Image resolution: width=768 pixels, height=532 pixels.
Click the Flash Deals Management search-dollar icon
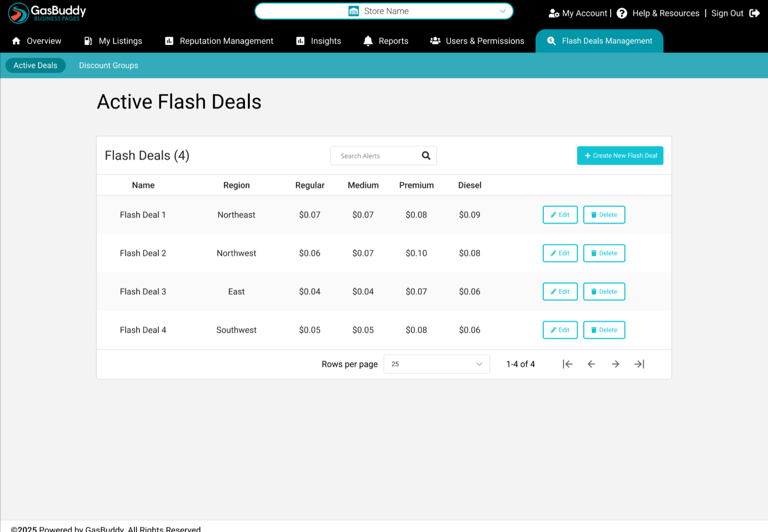[551, 41]
